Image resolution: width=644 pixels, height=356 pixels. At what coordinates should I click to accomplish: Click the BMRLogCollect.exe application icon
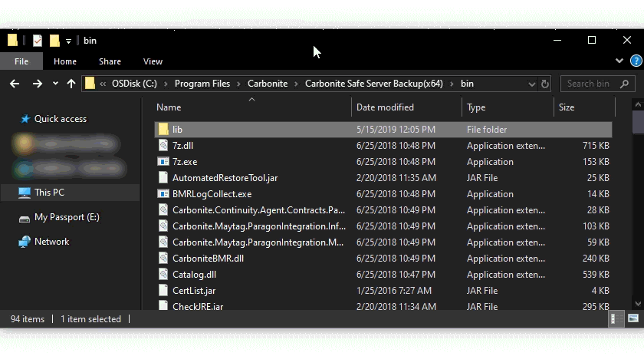click(x=163, y=193)
